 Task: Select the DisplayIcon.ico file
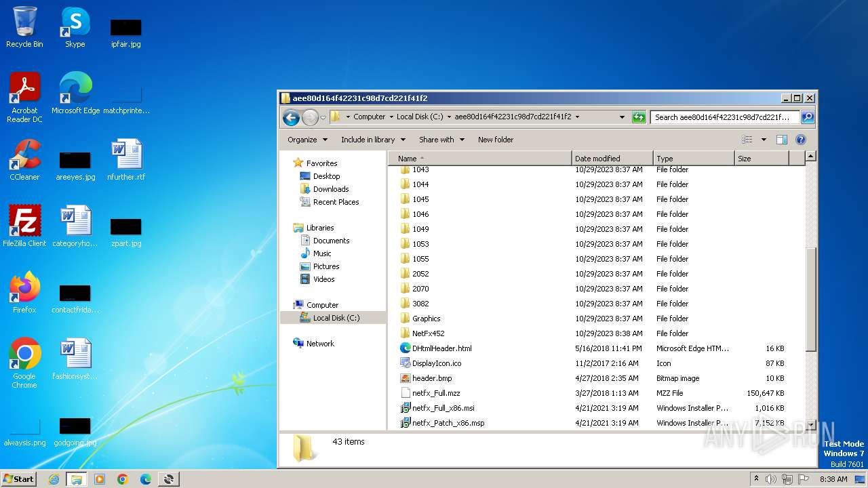pyautogui.click(x=437, y=363)
